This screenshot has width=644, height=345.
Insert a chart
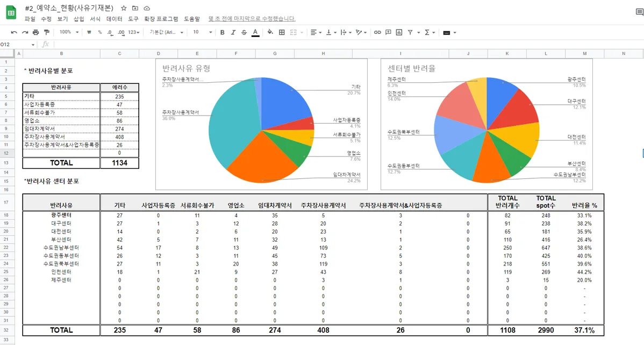[x=399, y=32]
